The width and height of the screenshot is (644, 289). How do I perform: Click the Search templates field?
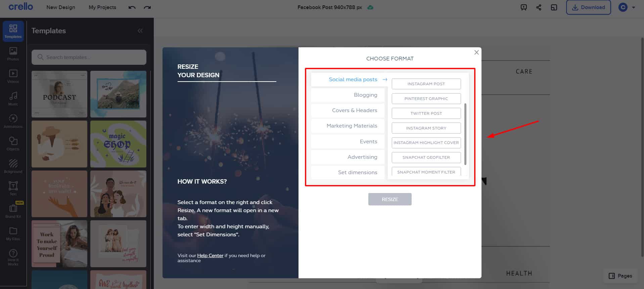[x=89, y=57]
